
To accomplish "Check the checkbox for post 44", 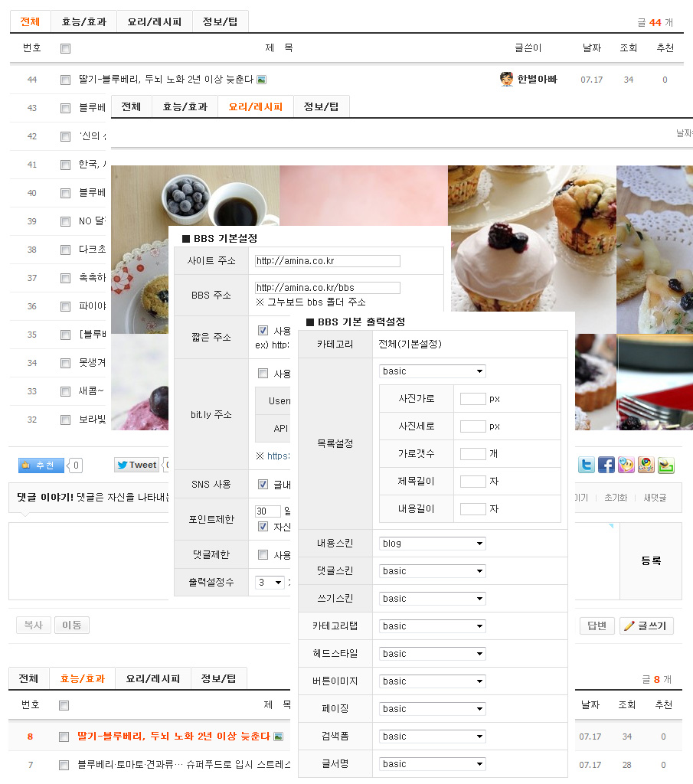I will (66, 80).
